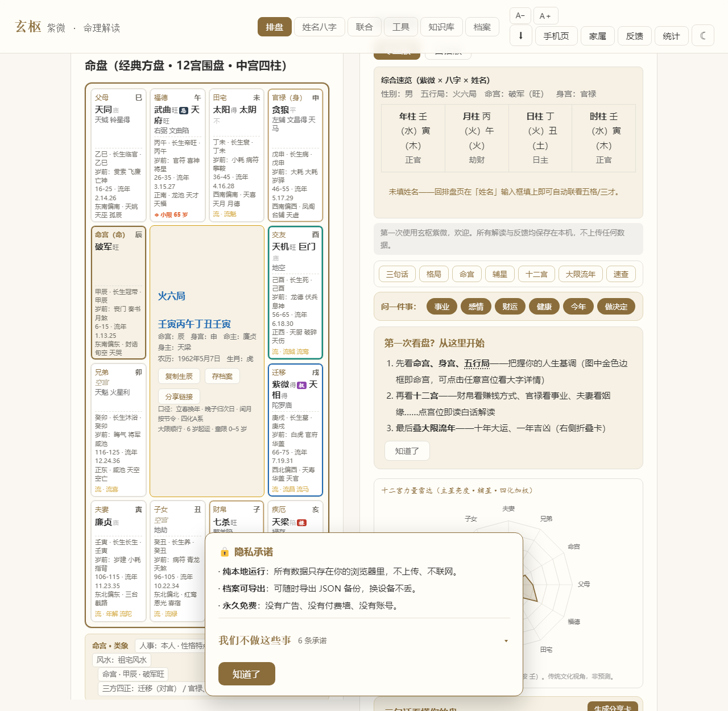This screenshot has width=728, height=711.
Task: Ask about 财运
Action: click(510, 307)
